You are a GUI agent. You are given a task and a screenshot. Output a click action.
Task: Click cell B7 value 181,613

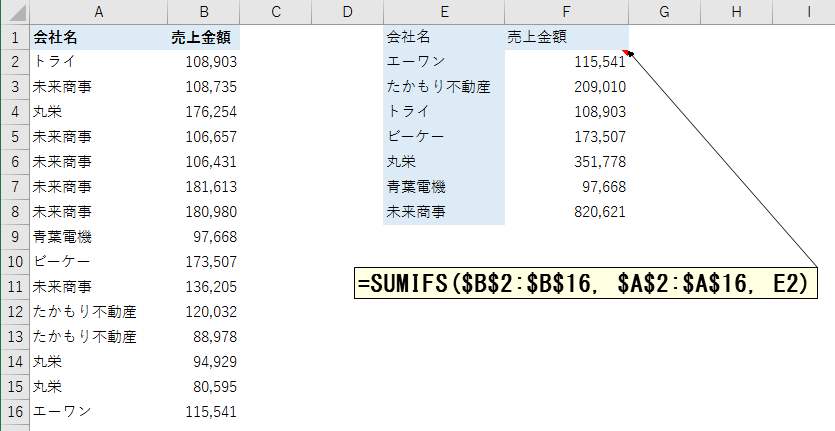coord(203,187)
